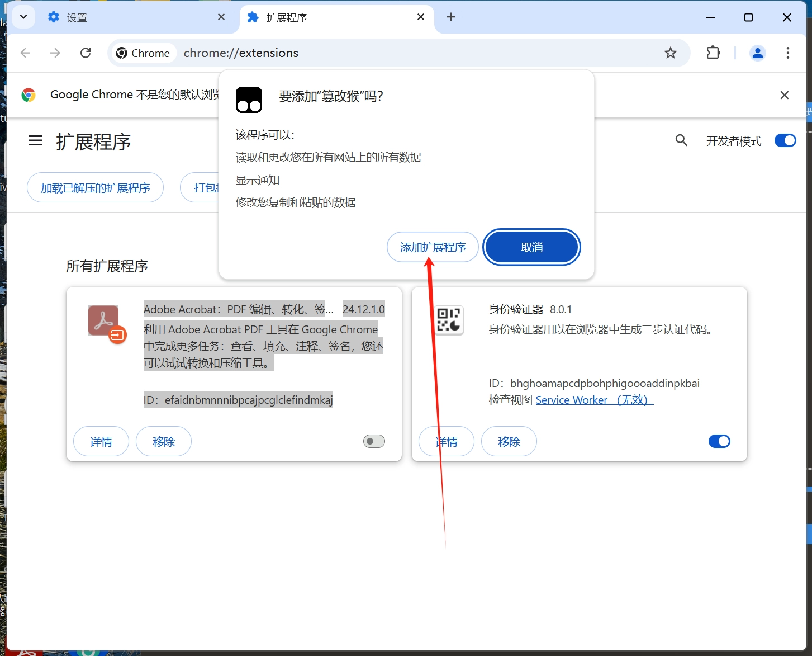Click the 所有扩展程序 heading
Image resolution: width=812 pixels, height=656 pixels.
point(107,266)
